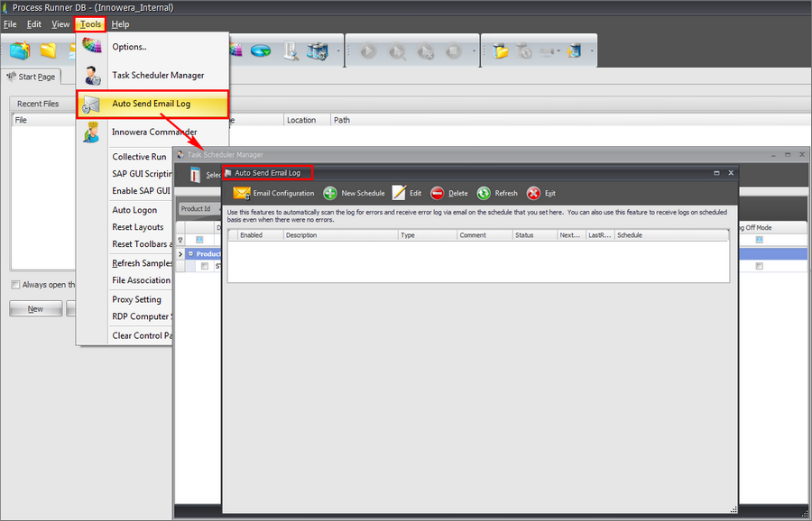This screenshot has height=521, width=812.
Task: Open the gray connector icon's dropdown arrow
Action: [x=558, y=50]
